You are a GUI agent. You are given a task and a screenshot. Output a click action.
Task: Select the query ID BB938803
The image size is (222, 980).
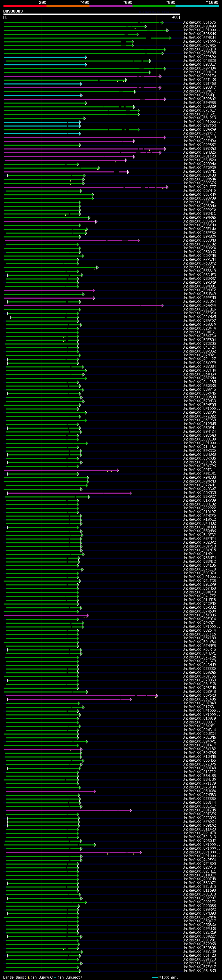coord(13,11)
